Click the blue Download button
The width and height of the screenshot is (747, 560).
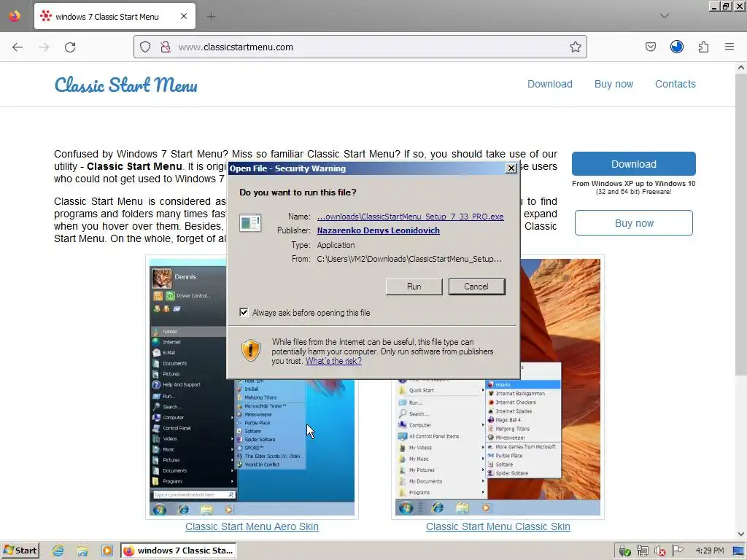click(634, 164)
